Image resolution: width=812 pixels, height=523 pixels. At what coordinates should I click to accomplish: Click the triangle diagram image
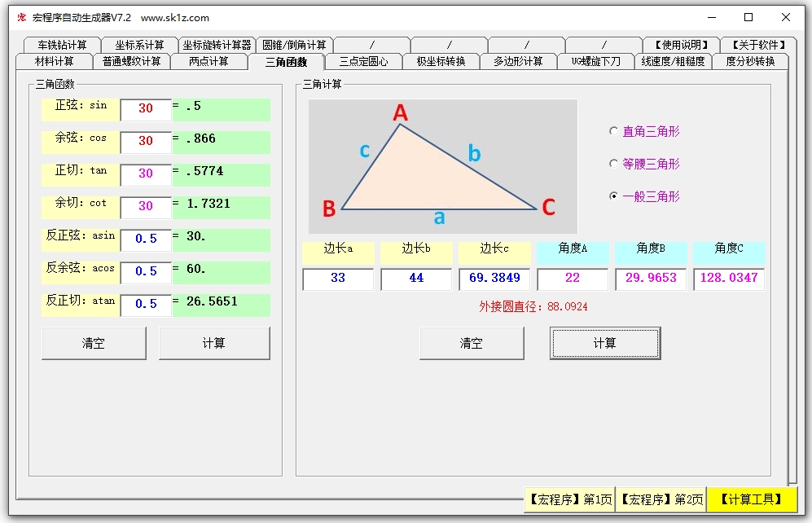tap(443, 166)
